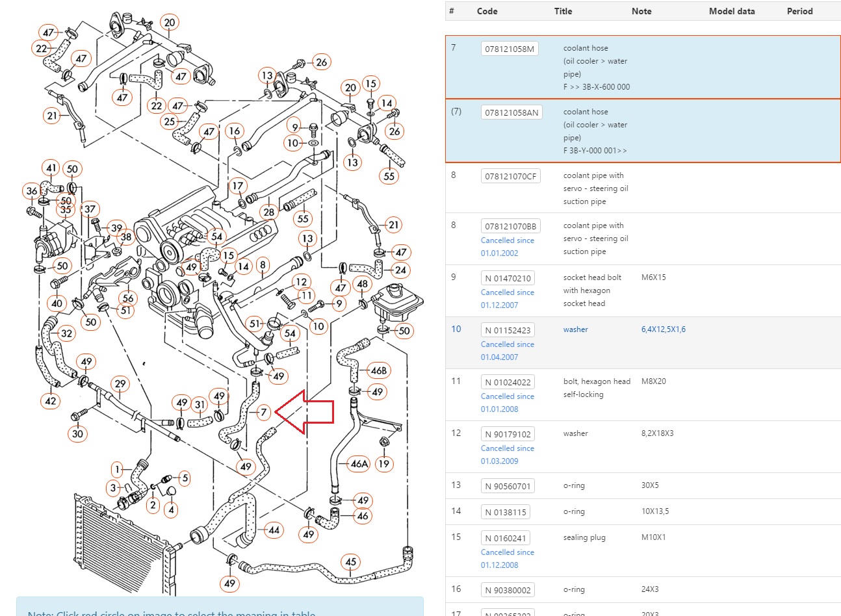Viewport: 841px width, 616px height.
Task: Click the washer title link in row 10
Action: point(575,329)
